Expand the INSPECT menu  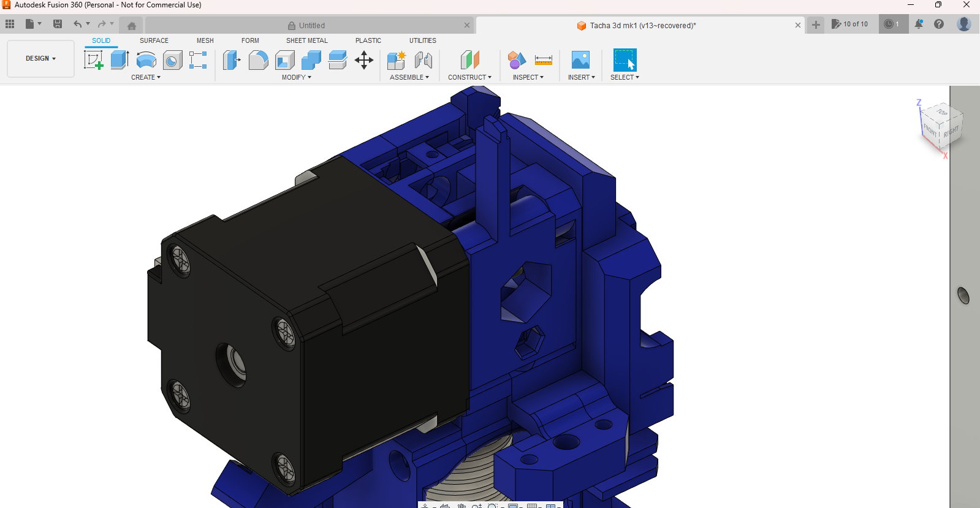coord(528,77)
